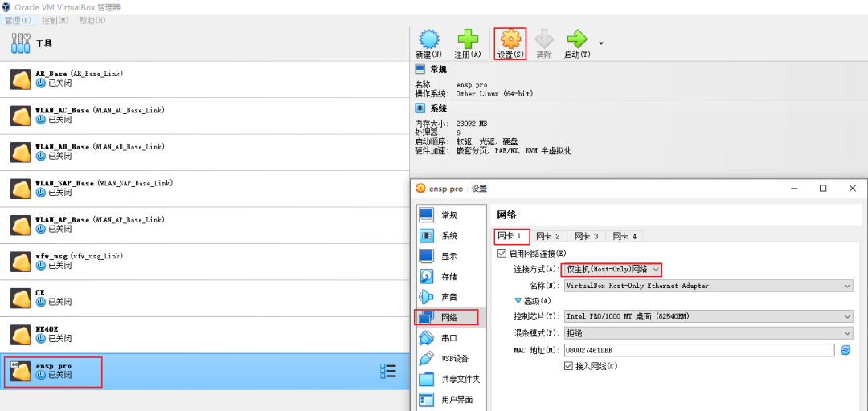Open dropdown arrow next to 启动(T)
This screenshot has height=411, width=868.
pyautogui.click(x=600, y=43)
